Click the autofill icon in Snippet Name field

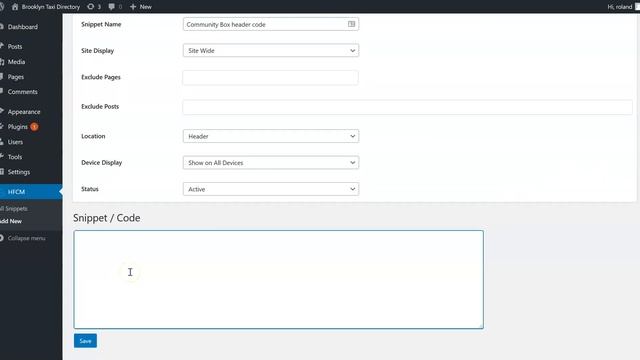(x=351, y=24)
